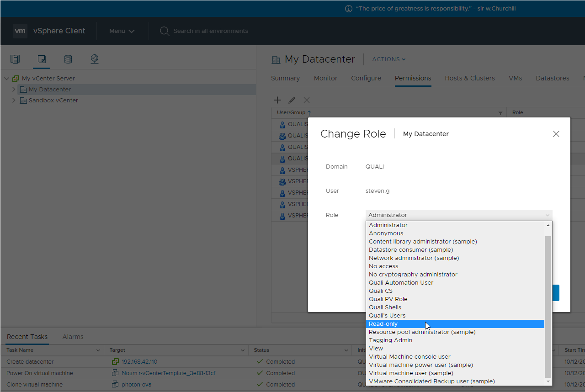Open the Hosts and Clusters inventory icon
Image resolution: width=585 pixels, height=392 pixels.
[x=15, y=59]
